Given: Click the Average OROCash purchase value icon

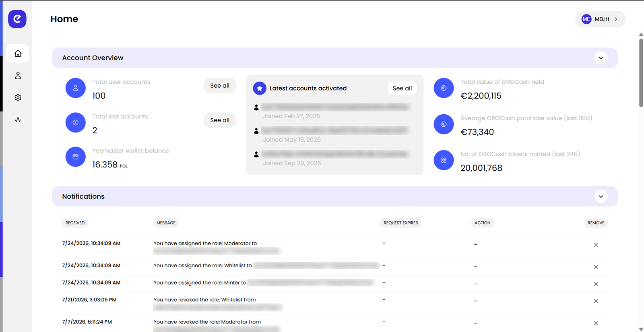Looking at the screenshot, I should coord(444,124).
